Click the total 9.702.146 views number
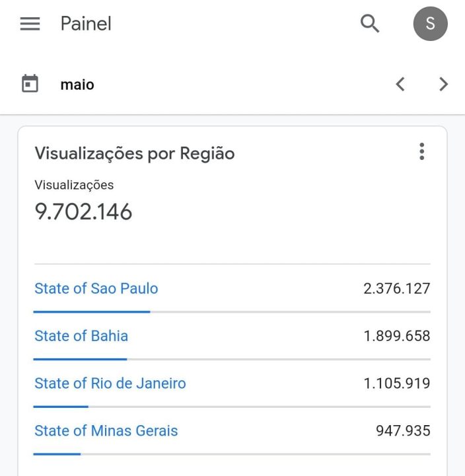This screenshot has height=476, width=465. (83, 212)
